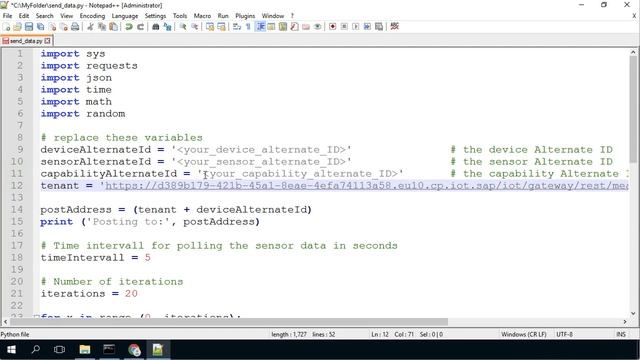Viewport: 640px width, 360px height.
Task: Click the Python file status label
Action: pos(15,334)
